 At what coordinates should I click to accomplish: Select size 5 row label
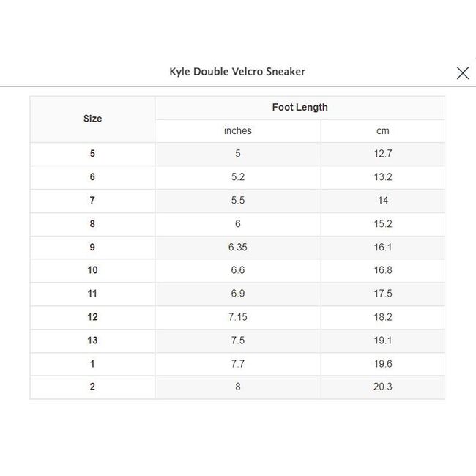click(92, 154)
